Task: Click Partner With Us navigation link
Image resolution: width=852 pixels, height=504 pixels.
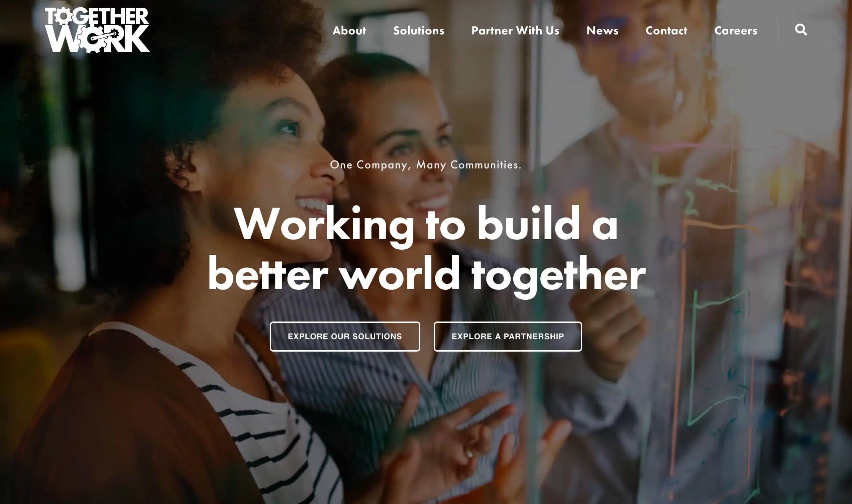Action: click(515, 29)
